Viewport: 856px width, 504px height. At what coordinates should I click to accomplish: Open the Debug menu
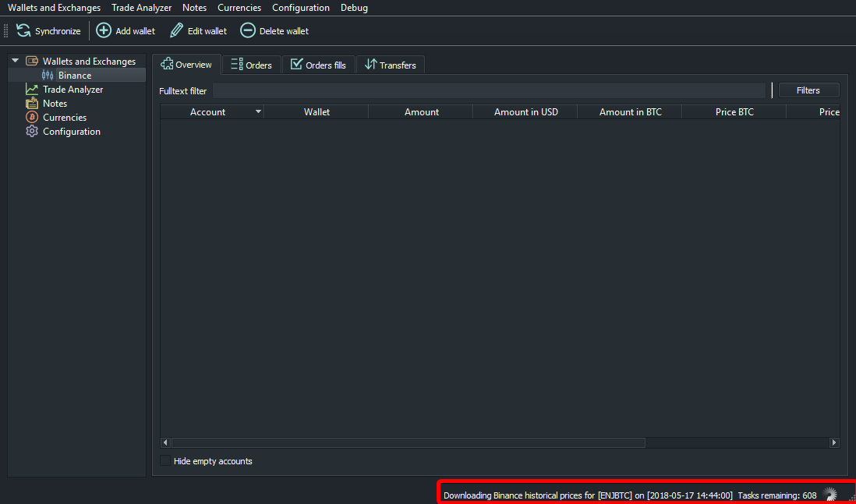coord(354,8)
